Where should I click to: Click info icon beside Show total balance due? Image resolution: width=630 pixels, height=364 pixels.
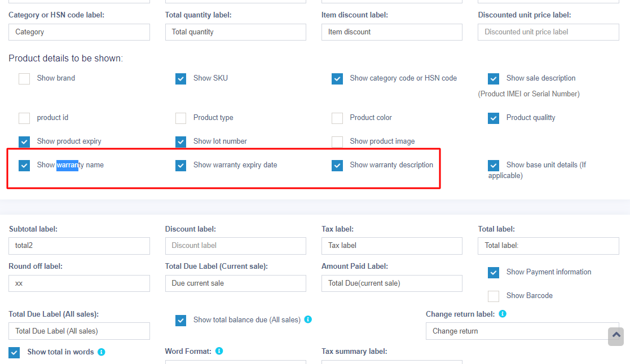pyautogui.click(x=308, y=319)
